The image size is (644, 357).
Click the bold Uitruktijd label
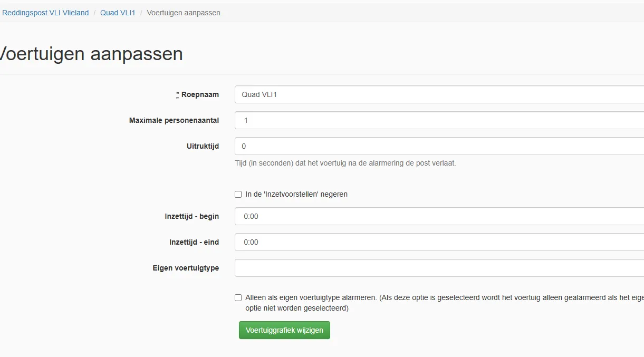pos(199,146)
